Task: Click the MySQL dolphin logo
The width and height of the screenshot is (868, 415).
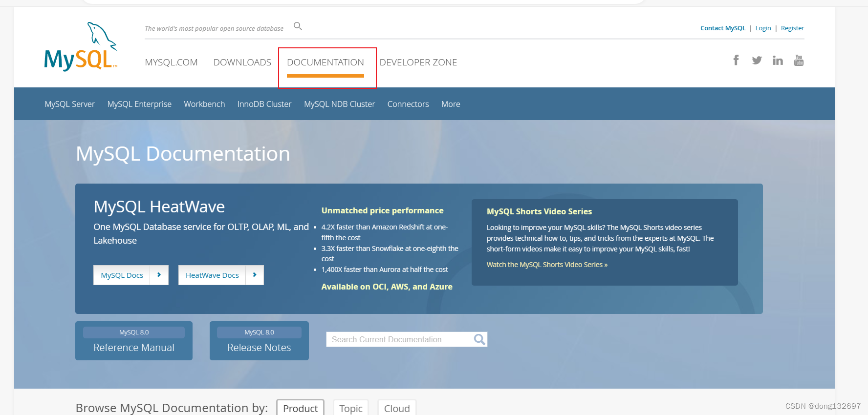Action: pyautogui.click(x=81, y=46)
